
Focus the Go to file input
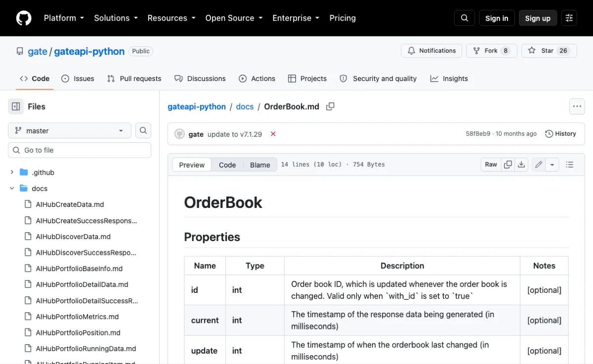tap(80, 150)
